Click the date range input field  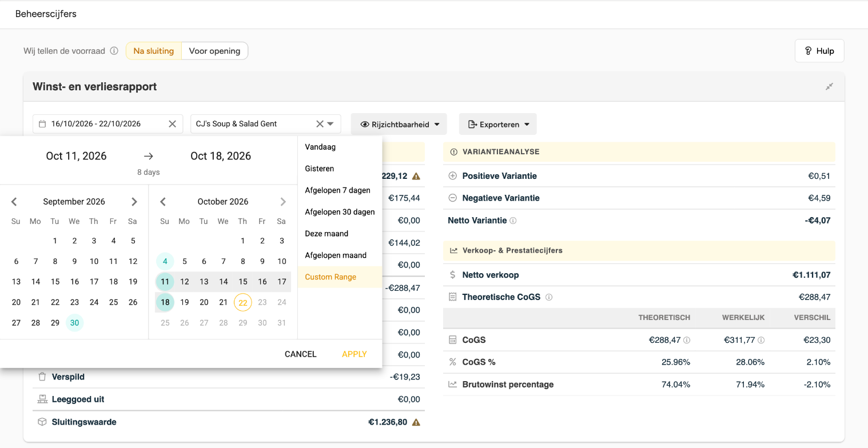pos(107,124)
